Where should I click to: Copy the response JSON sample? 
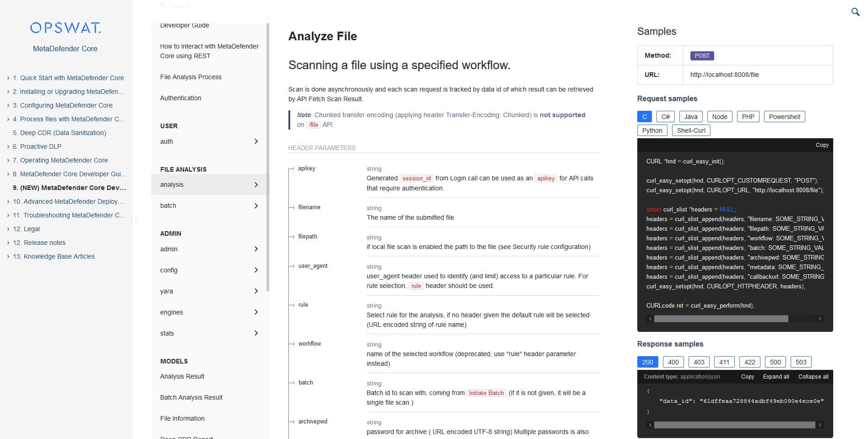[748, 376]
